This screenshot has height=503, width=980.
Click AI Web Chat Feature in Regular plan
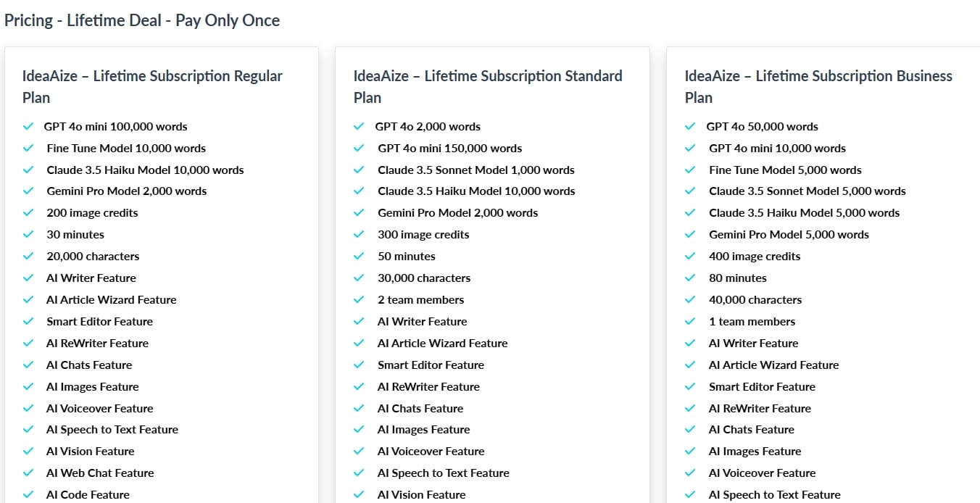[100, 473]
